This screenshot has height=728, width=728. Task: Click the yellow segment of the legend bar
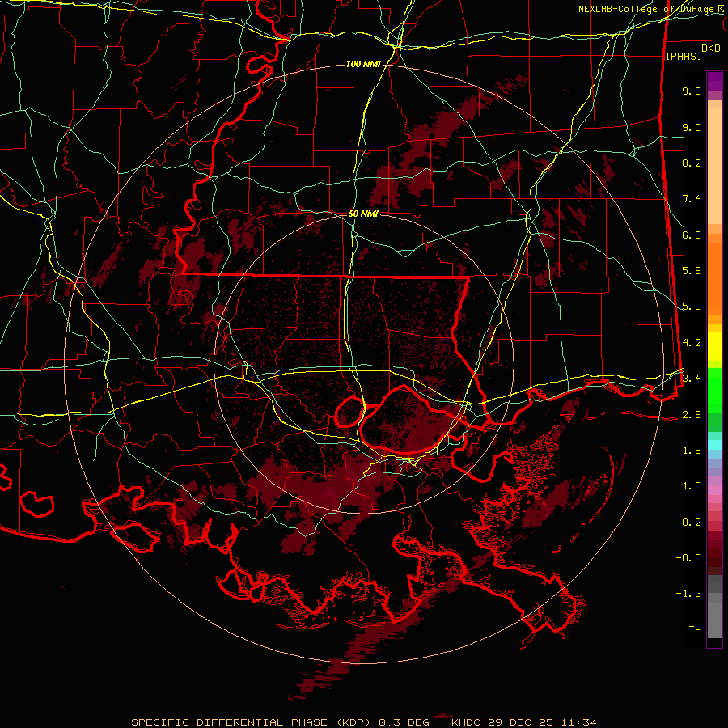tap(714, 346)
